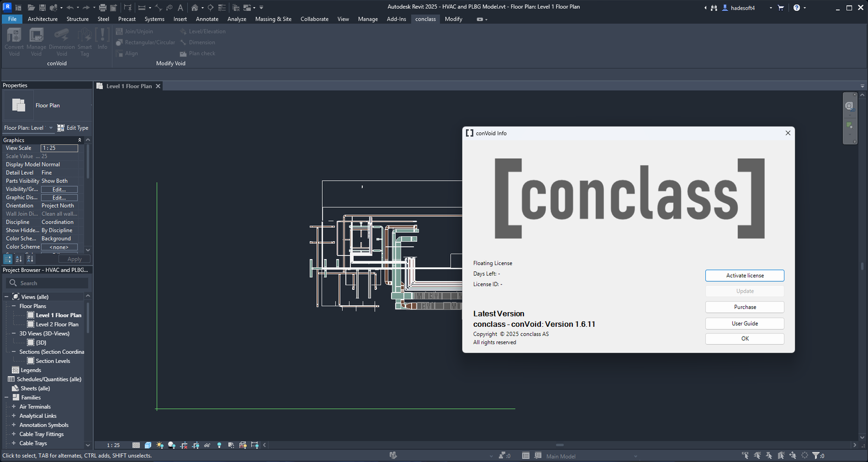Open the Help question mark icon
The image size is (868, 462).
click(796, 8)
